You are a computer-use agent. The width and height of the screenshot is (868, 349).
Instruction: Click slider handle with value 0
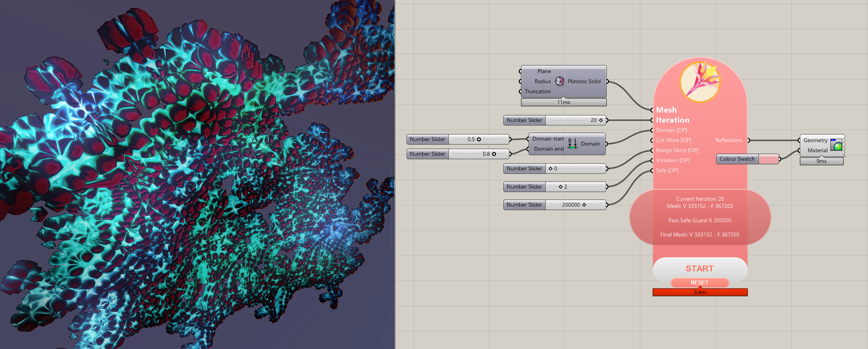coord(550,169)
